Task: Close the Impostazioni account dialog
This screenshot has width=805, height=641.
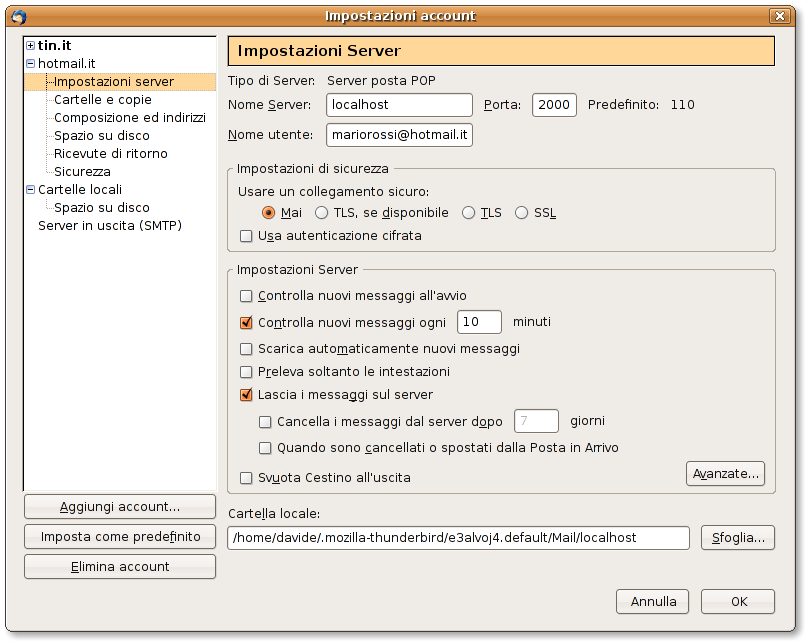Action: (778, 15)
